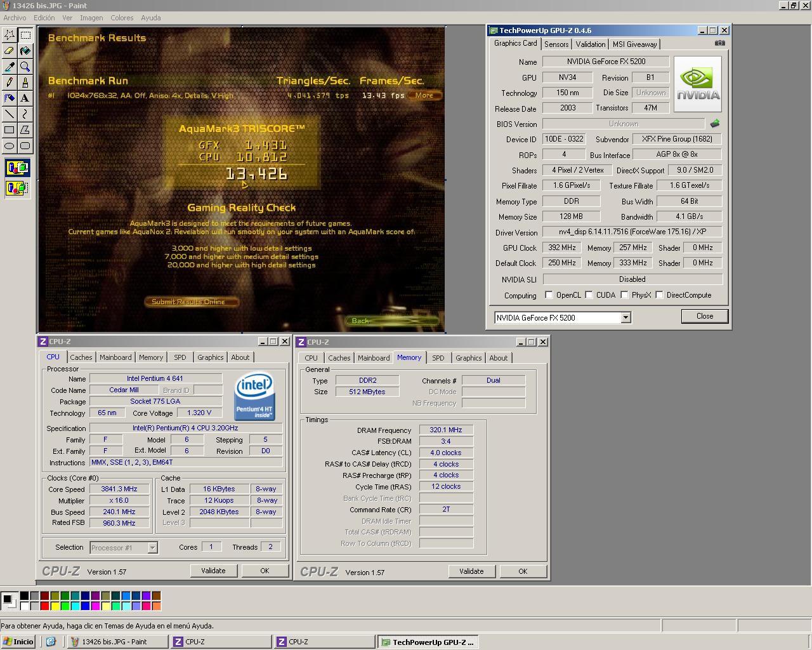
Task: Open the Ver menu in Paint
Action: pyautogui.click(x=67, y=18)
